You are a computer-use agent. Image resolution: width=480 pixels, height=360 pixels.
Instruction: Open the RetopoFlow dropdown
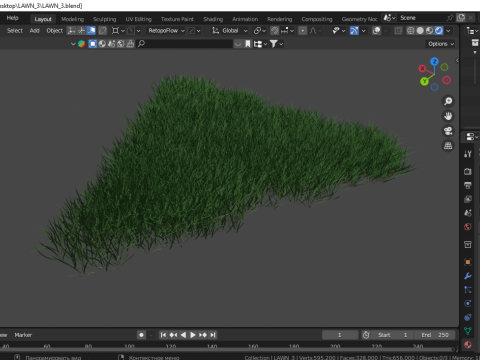(x=166, y=31)
